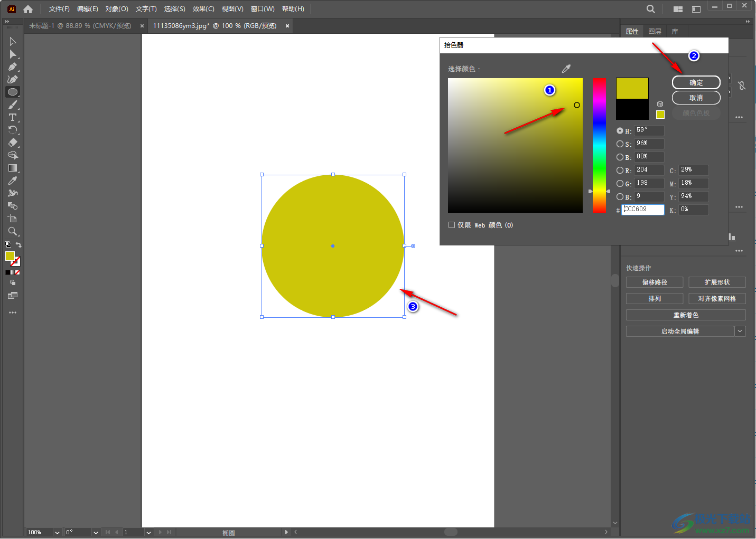Click the eyedropper icon in color picker
The width and height of the screenshot is (756, 539).
[566, 69]
